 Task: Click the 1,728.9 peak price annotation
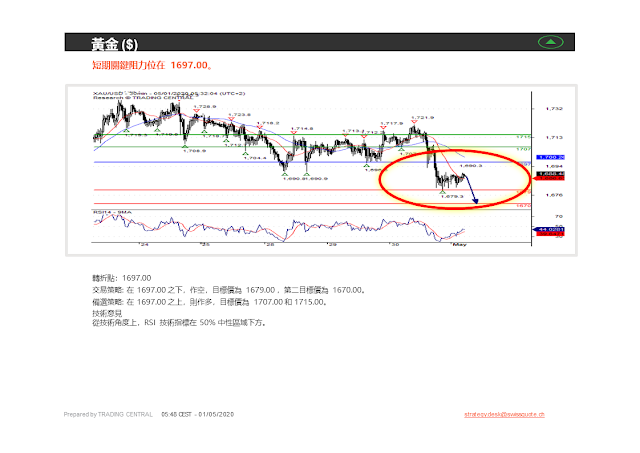point(204,107)
